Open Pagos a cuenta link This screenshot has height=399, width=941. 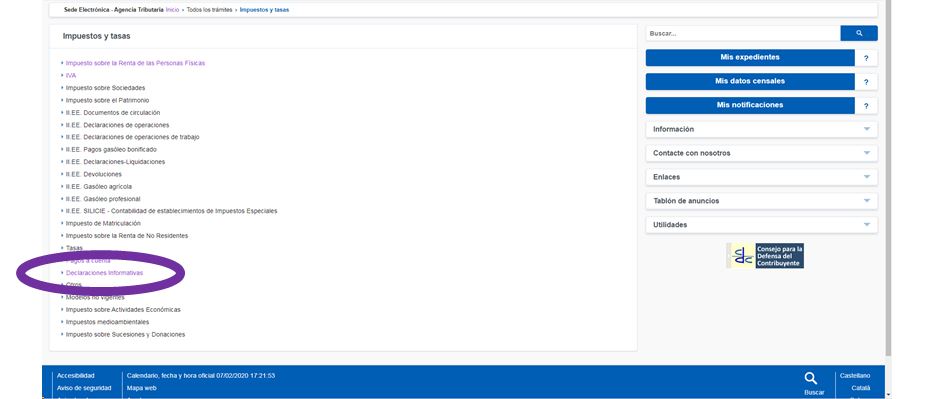tap(88, 261)
